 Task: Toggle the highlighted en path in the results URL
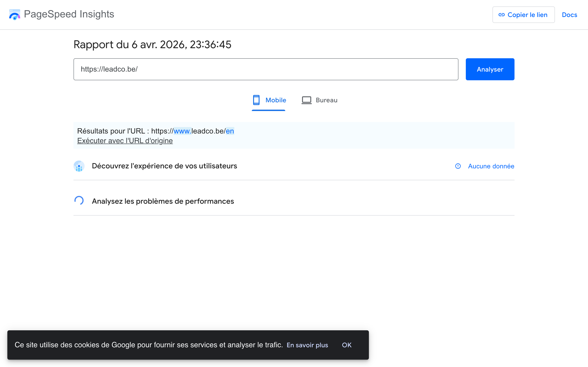tap(230, 131)
